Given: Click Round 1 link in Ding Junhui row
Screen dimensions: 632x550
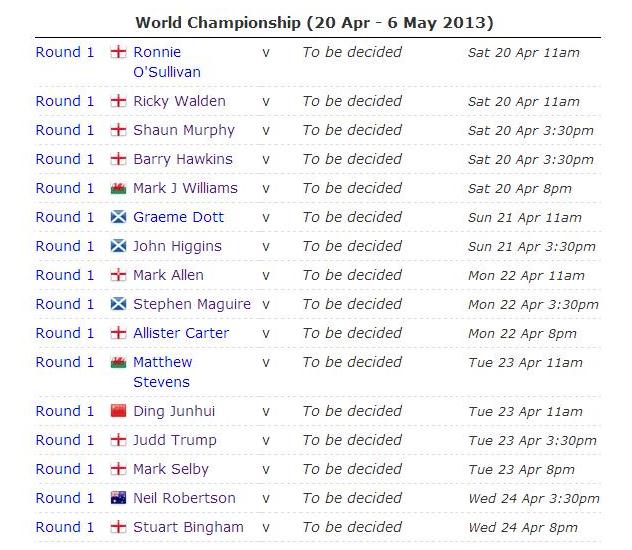Looking at the screenshot, I should 65,411.
